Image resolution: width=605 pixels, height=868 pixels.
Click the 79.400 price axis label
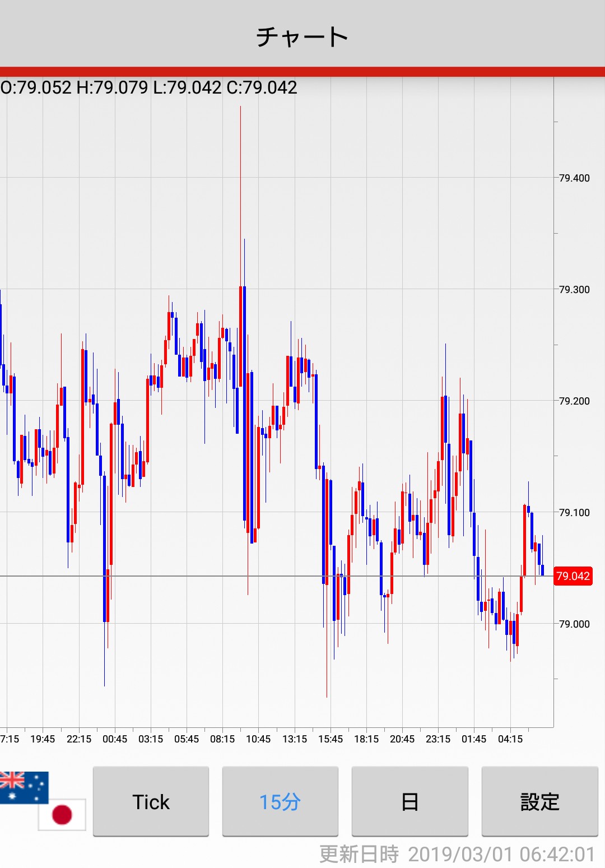(x=574, y=178)
